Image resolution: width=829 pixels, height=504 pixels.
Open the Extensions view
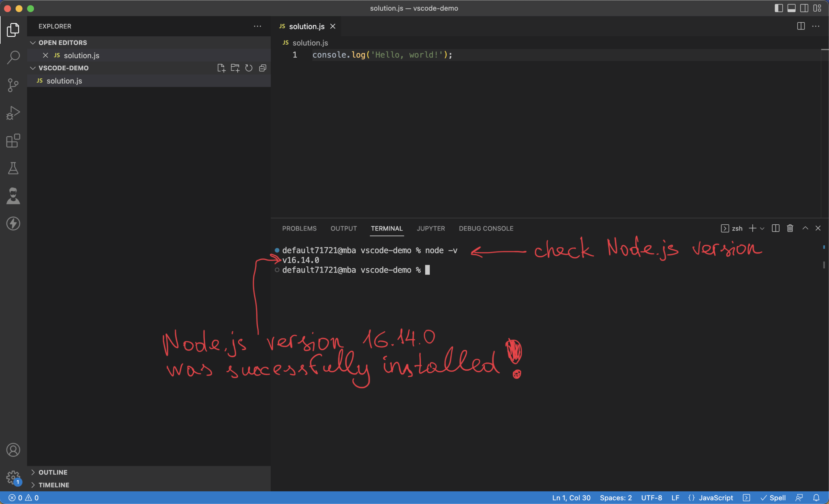point(13,141)
